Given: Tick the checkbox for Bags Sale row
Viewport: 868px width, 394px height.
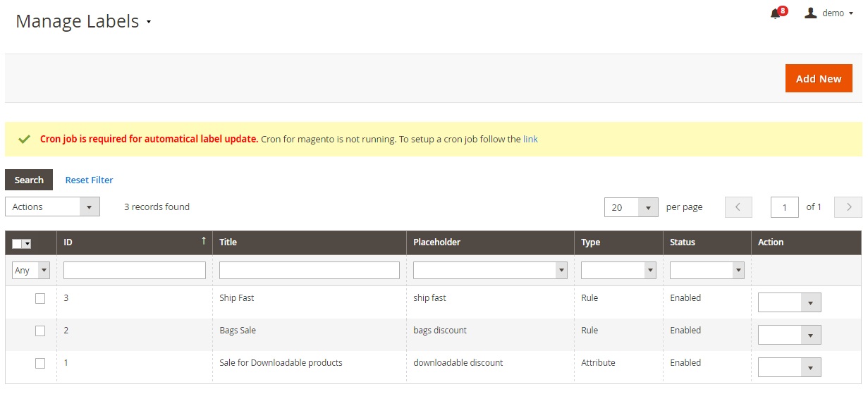Looking at the screenshot, I should coord(40,331).
